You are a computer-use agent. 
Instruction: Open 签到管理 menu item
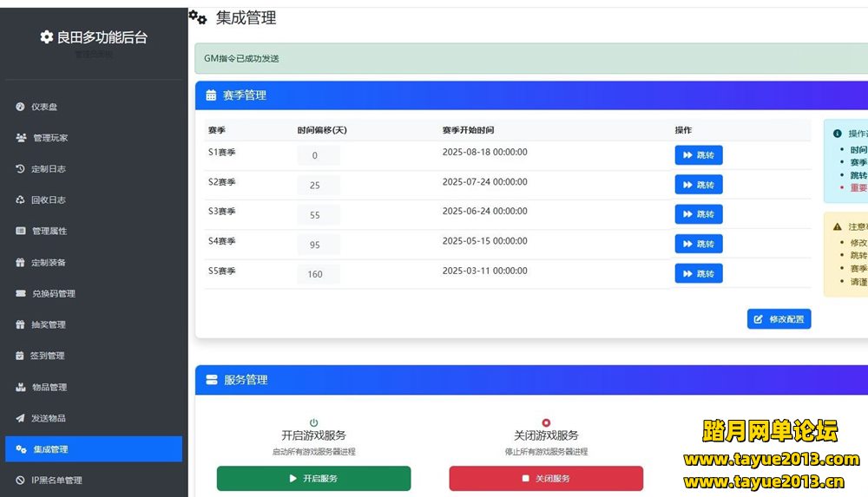click(48, 356)
